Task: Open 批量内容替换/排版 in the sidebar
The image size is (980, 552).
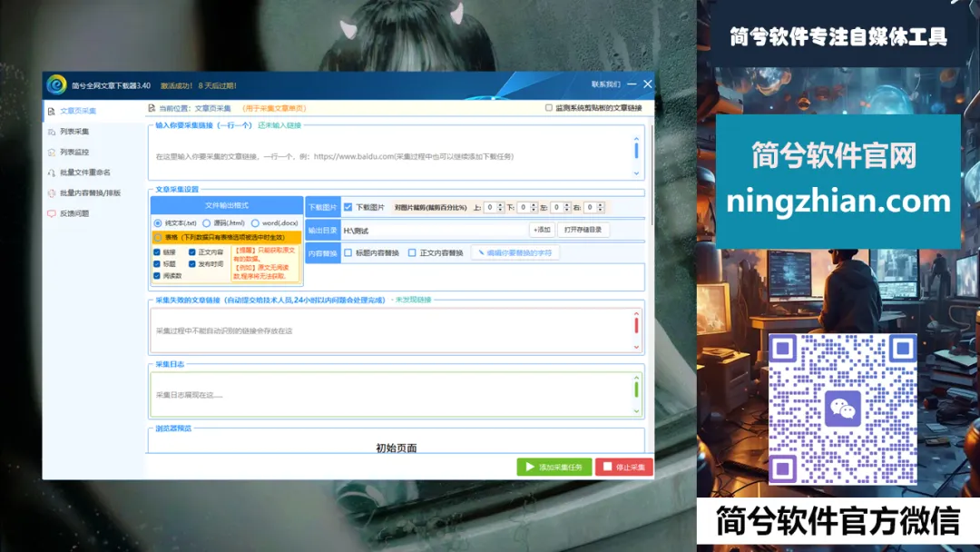Action: [89, 193]
